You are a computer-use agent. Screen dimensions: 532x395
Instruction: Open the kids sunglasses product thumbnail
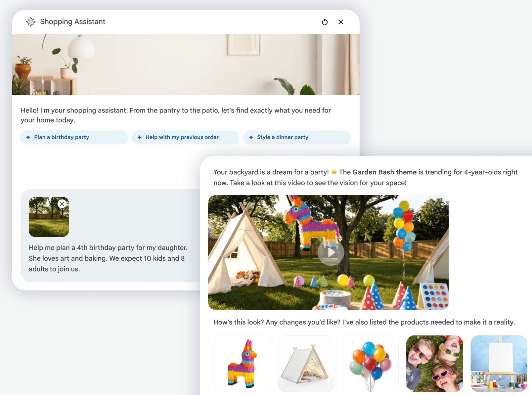[434, 364]
